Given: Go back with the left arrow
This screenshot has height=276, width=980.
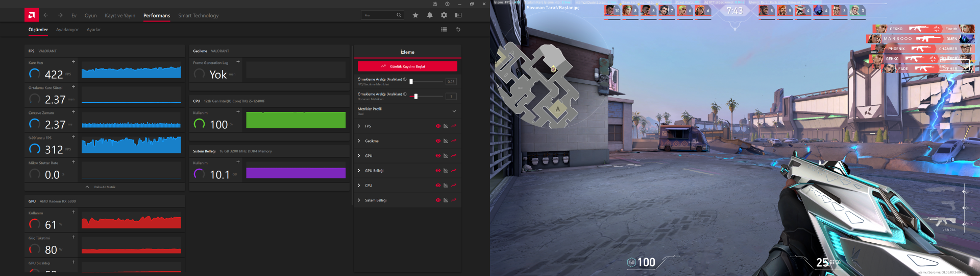Looking at the screenshot, I should click(46, 15).
